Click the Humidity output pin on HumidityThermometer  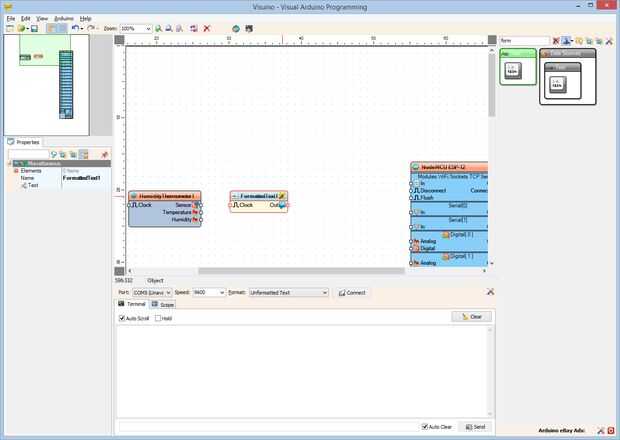(x=201, y=219)
